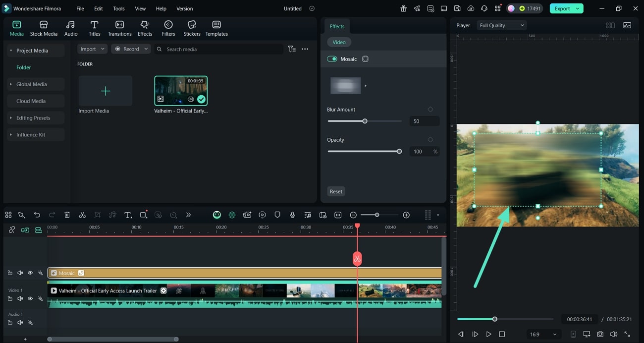Click the filter sort icon beside search
Screen dimensions: 644x343
click(292, 49)
